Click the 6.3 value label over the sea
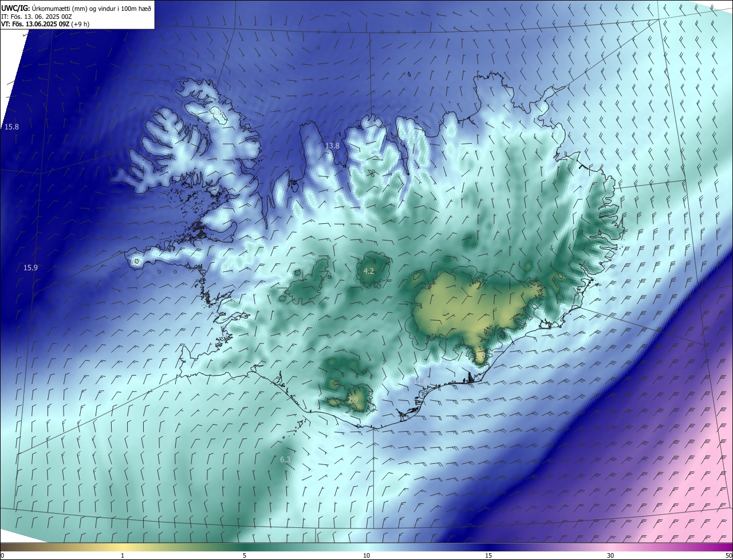Image resolution: width=733 pixels, height=560 pixels. click(285, 459)
